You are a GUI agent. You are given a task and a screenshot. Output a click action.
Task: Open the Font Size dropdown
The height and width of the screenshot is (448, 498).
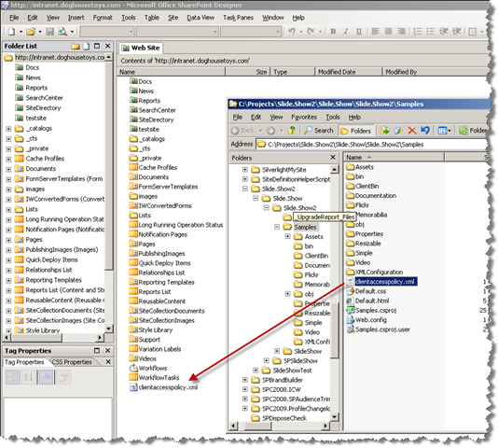click(x=278, y=32)
